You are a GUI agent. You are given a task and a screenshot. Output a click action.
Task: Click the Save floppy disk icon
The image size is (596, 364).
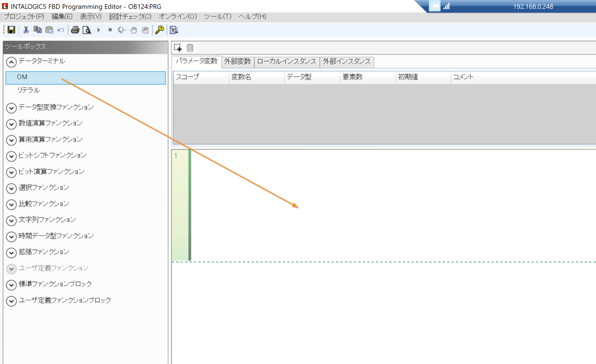pyautogui.click(x=11, y=30)
